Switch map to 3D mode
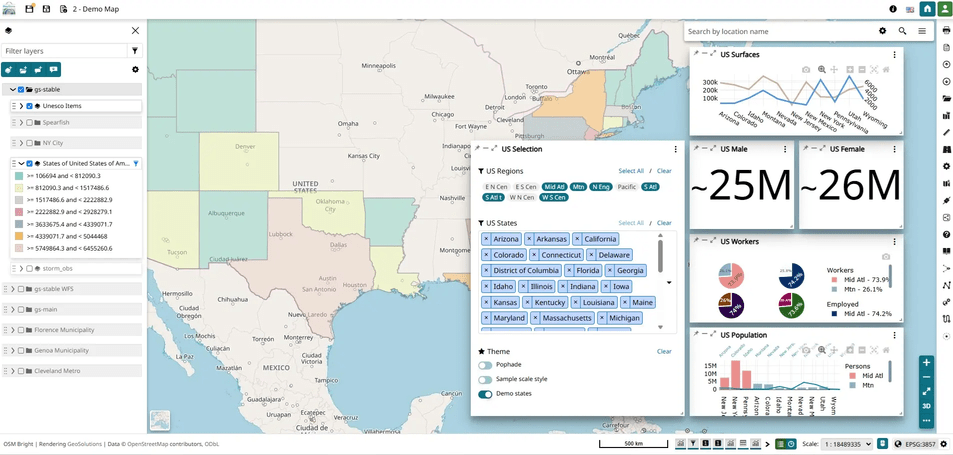Image resolution: width=953 pixels, height=455 pixels. (926, 406)
